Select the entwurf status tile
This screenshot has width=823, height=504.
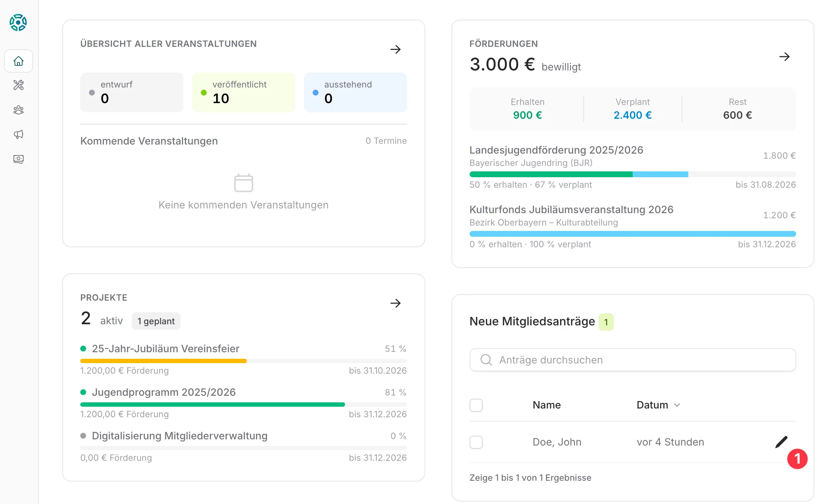point(131,92)
